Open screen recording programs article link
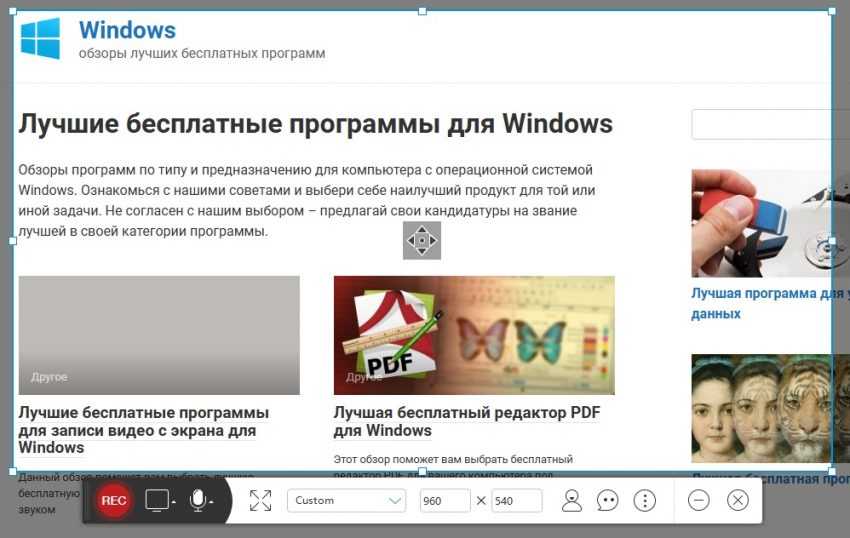The width and height of the screenshot is (850, 538). (143, 429)
